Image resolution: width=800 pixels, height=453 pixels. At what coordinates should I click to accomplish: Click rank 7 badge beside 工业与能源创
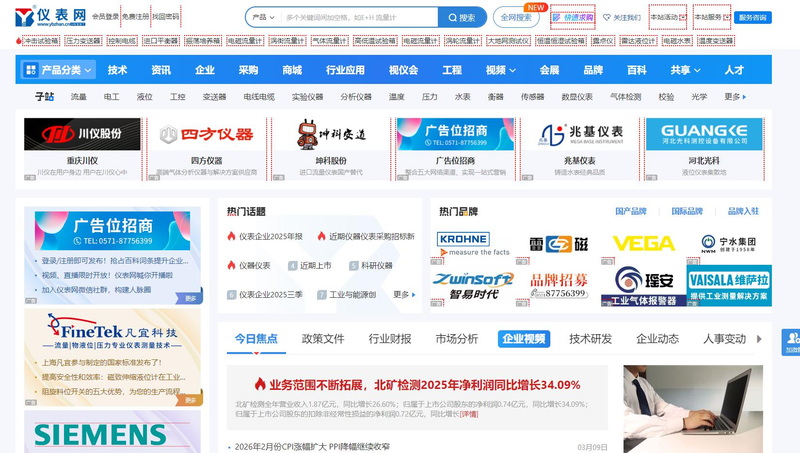click(321, 295)
